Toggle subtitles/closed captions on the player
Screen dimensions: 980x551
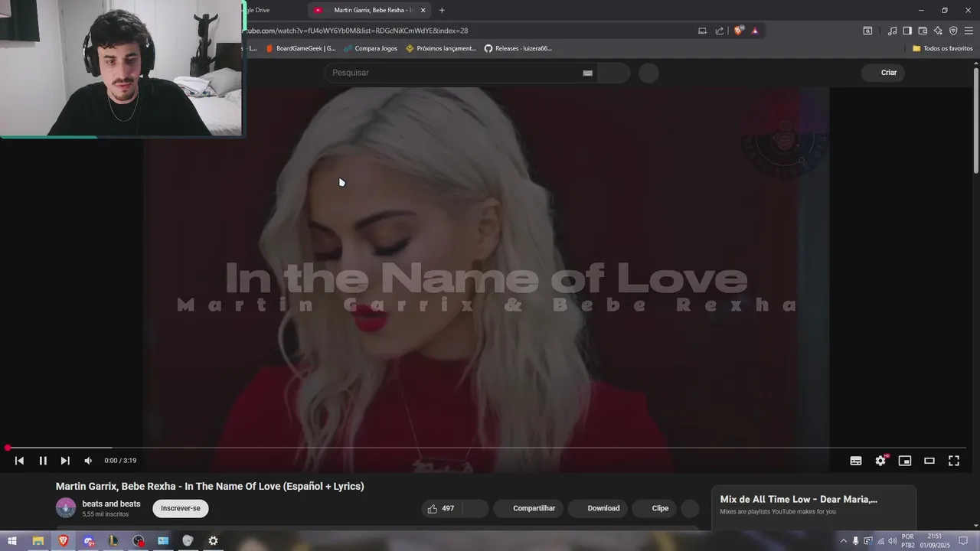pos(856,461)
